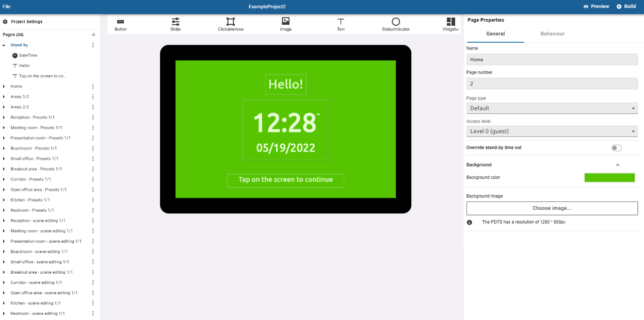Select the StatusIndicator tool

[x=395, y=24]
